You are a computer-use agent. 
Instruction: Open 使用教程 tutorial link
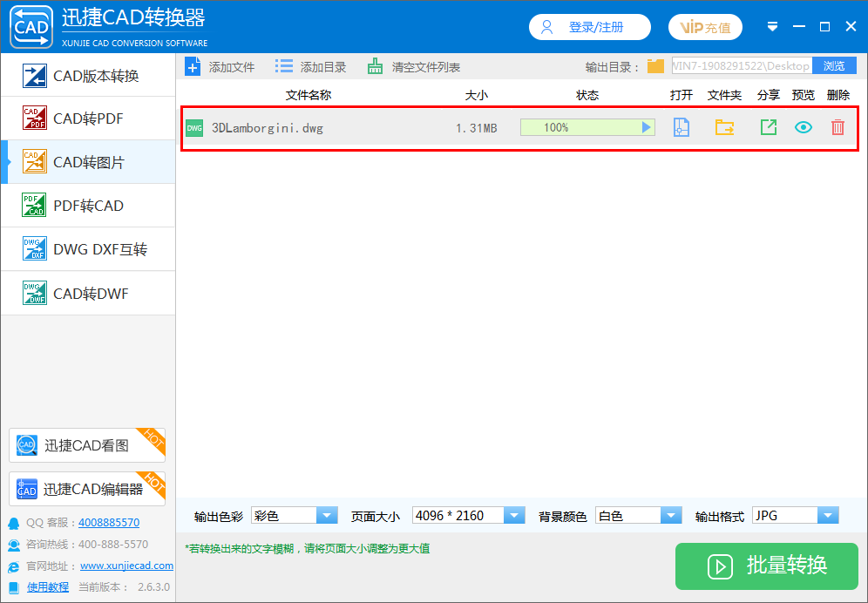click(x=48, y=587)
